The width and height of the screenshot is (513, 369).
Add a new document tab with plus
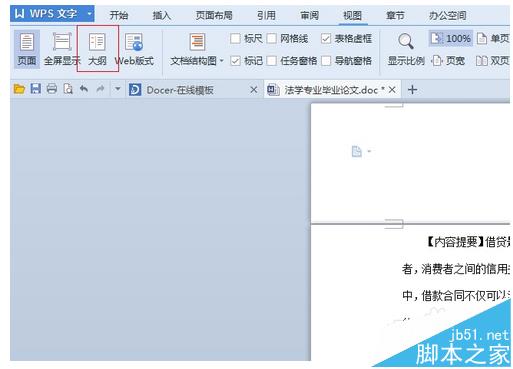click(412, 90)
